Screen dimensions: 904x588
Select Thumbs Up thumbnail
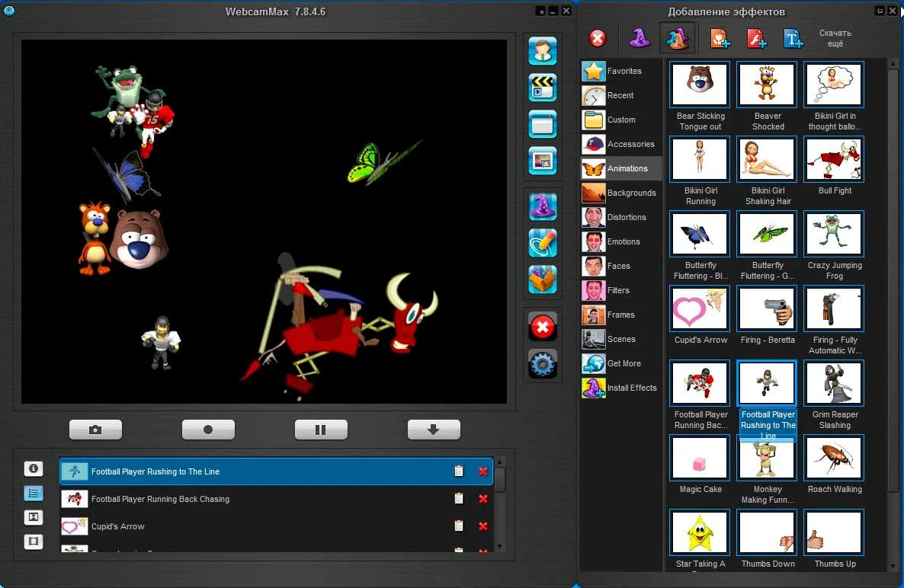[x=834, y=532]
